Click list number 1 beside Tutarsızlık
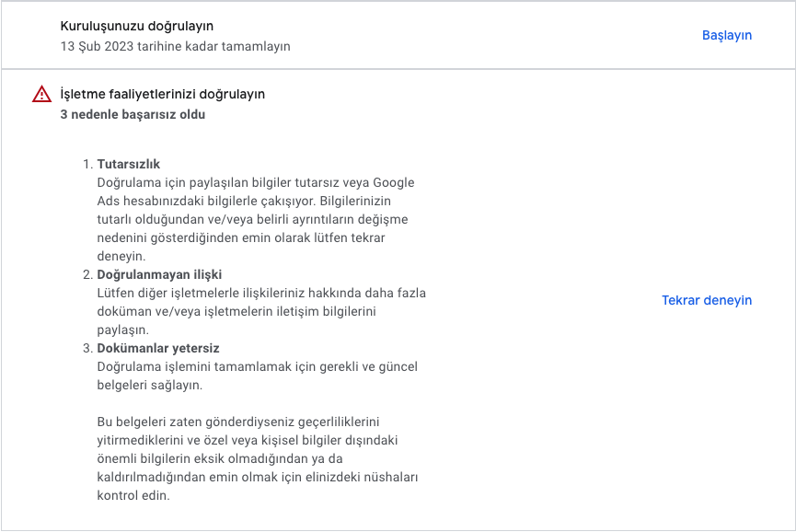 point(87,165)
